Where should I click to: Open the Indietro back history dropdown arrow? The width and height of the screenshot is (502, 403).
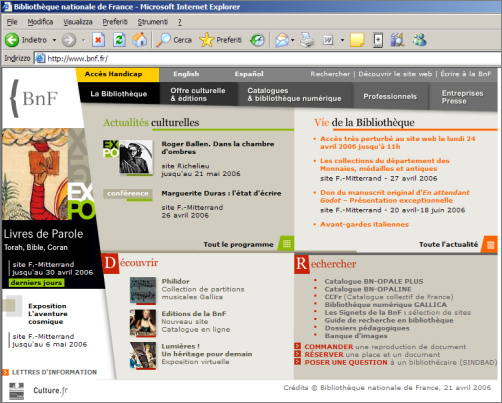point(54,40)
